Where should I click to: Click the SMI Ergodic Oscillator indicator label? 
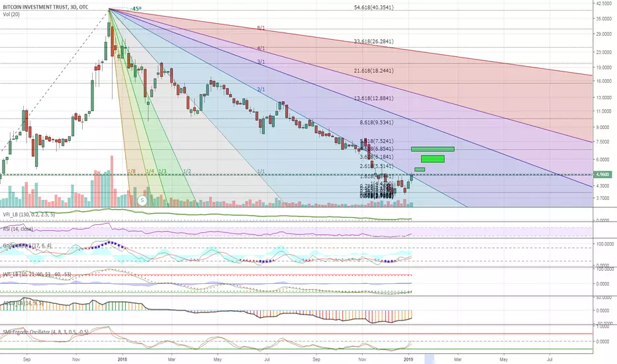46,332
